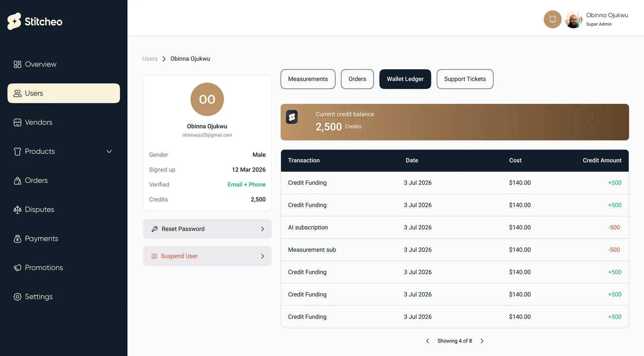Click the Vendors storefront icon
Image resolution: width=644 pixels, height=356 pixels.
click(17, 122)
